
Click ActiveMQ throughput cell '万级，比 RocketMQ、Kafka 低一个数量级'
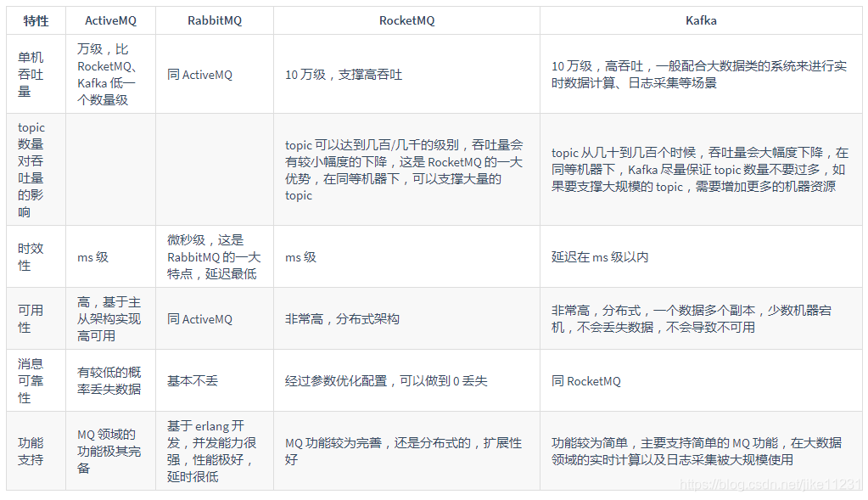pyautogui.click(x=110, y=74)
